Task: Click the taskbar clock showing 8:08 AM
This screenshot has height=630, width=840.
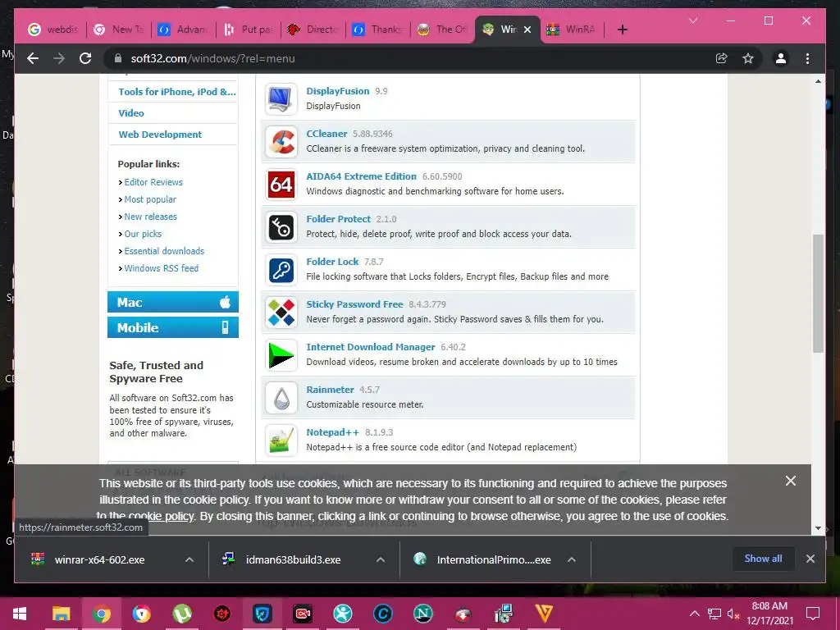Action: (769, 614)
